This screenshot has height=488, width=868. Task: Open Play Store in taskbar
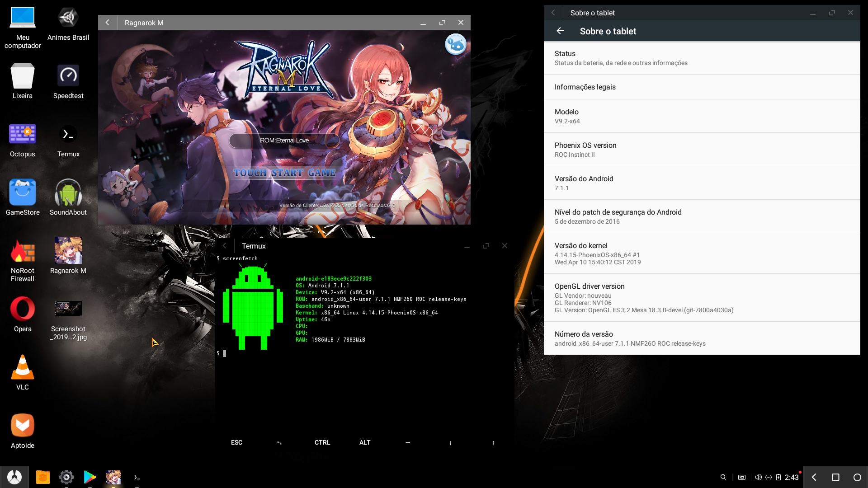coord(90,477)
